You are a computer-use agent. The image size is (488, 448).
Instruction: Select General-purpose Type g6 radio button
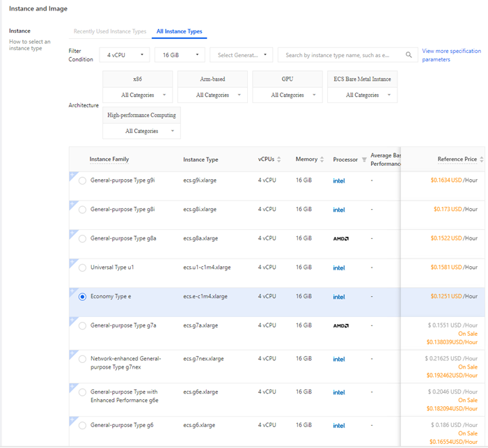coord(82,425)
